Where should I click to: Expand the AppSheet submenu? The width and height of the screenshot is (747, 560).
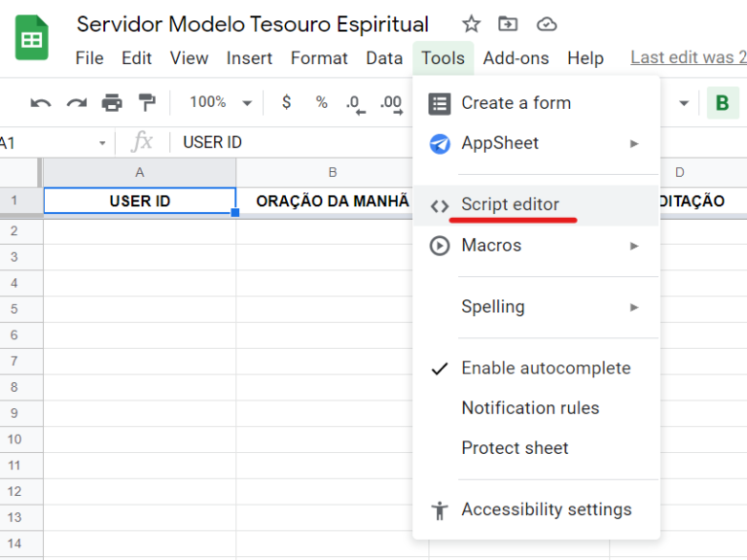[536, 143]
